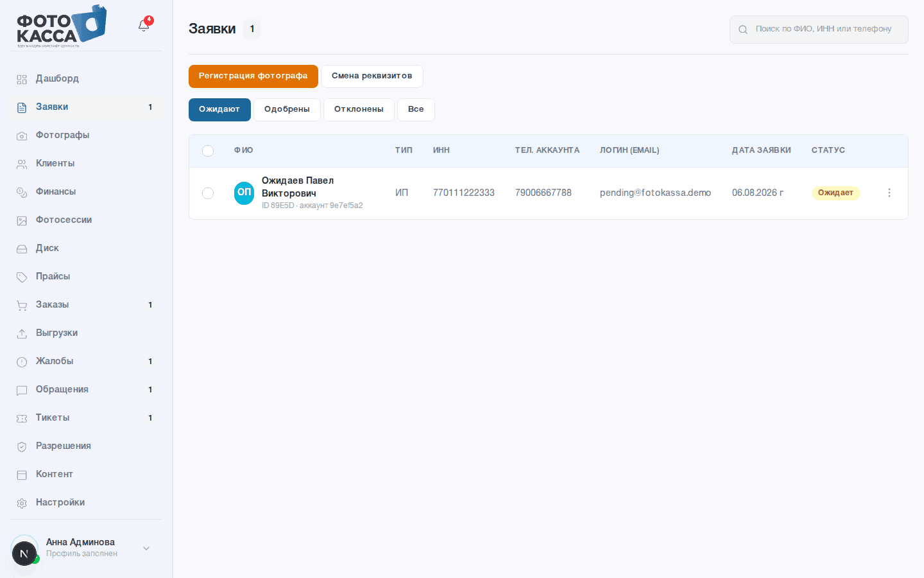Click the name Ожидаев Павел Викторович
Image resolution: width=924 pixels, height=578 pixels.
tap(298, 187)
